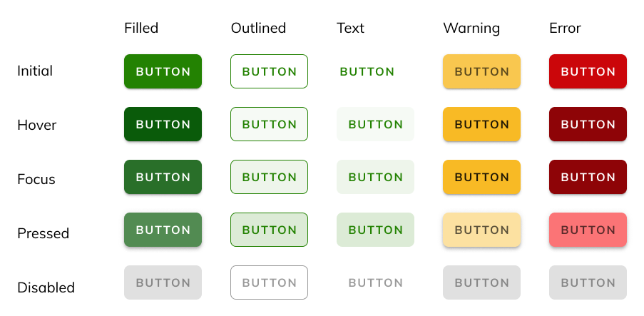Select the Hover state Warning button

[x=481, y=124]
